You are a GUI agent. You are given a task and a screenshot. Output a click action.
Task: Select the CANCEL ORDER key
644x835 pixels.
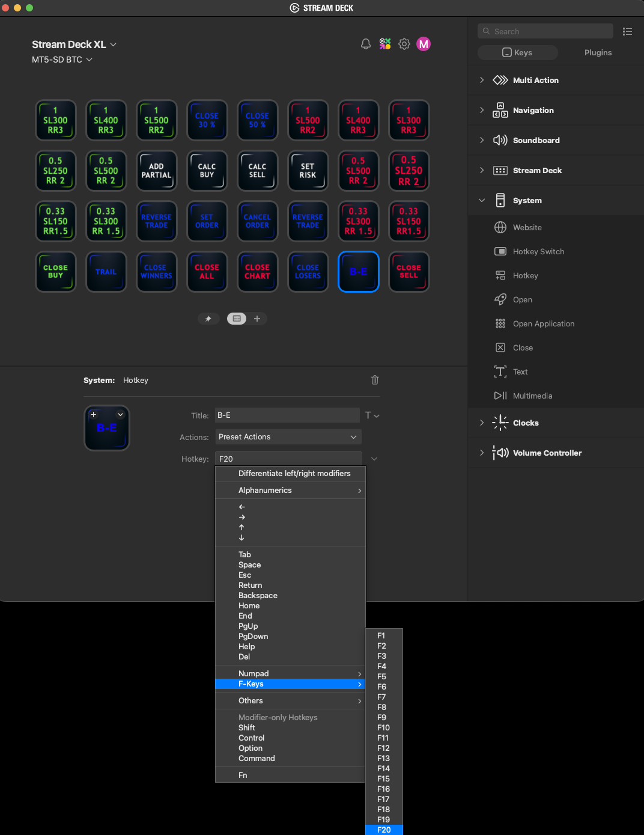point(257,221)
